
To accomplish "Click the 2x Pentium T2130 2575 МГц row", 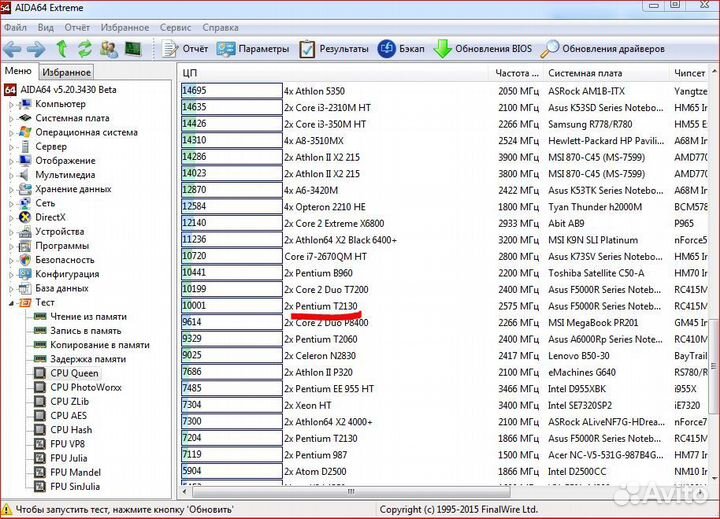I will click(x=444, y=306).
